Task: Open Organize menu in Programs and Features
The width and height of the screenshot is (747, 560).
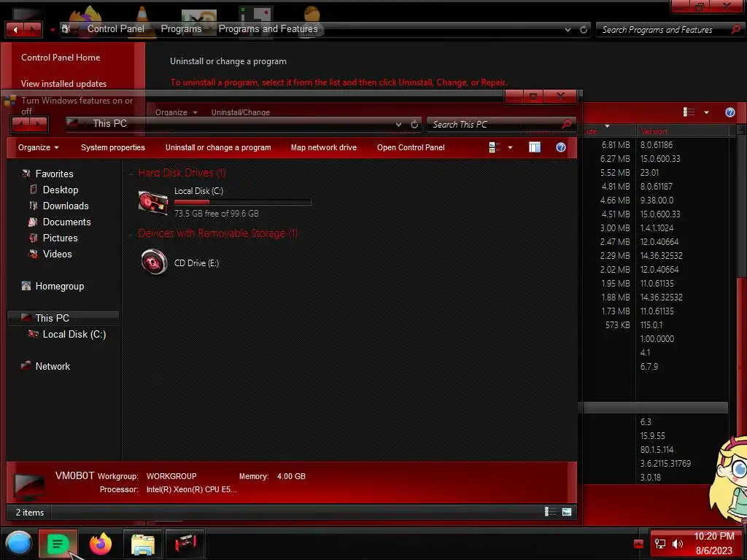Action: coord(176,112)
